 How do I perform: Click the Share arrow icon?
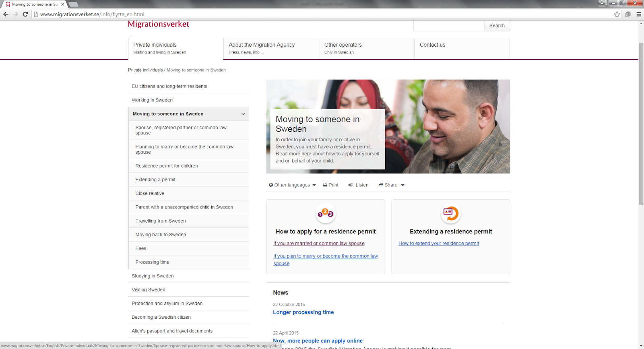click(x=381, y=185)
